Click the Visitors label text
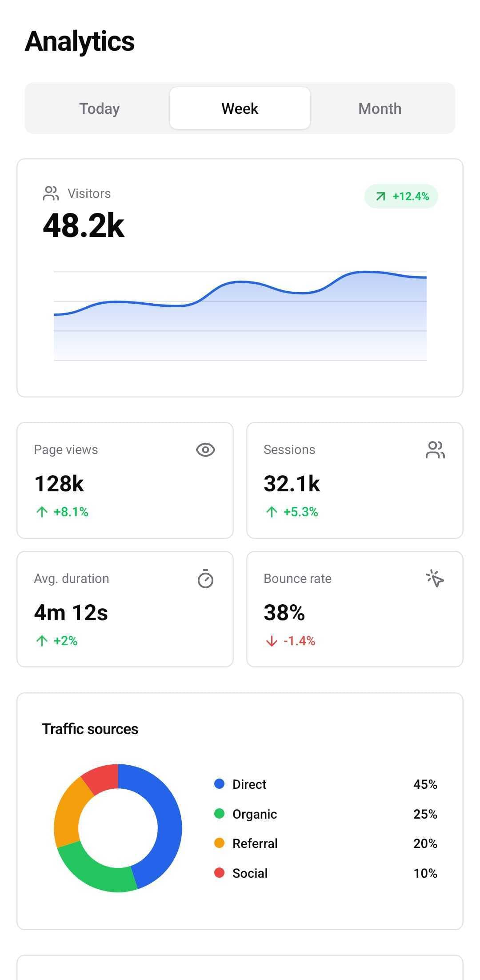The image size is (480, 980). pos(89,193)
